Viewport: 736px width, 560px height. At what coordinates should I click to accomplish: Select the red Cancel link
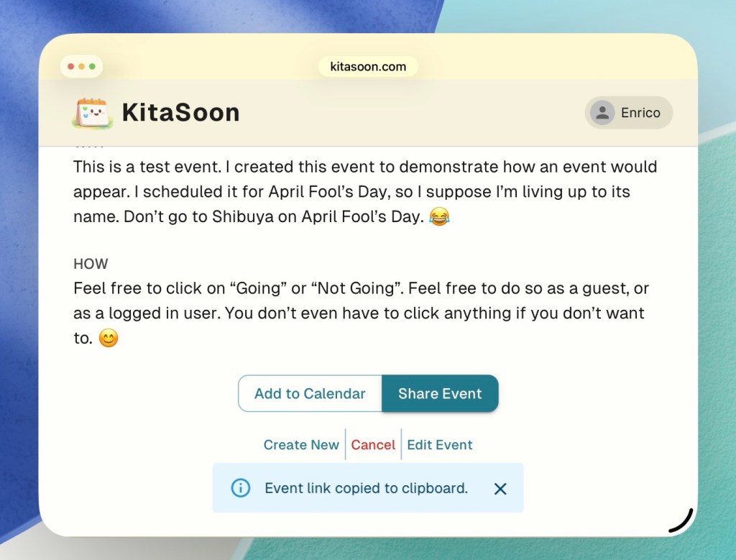click(373, 445)
